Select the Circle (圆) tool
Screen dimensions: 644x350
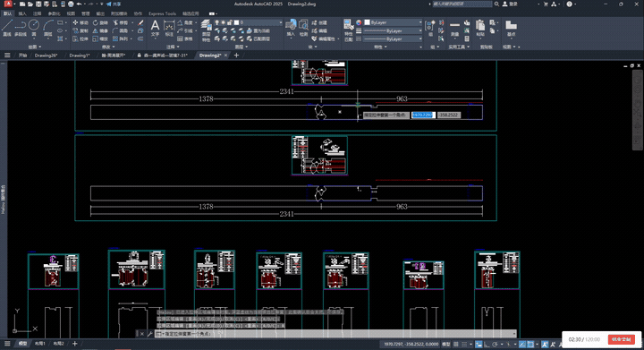(34, 28)
